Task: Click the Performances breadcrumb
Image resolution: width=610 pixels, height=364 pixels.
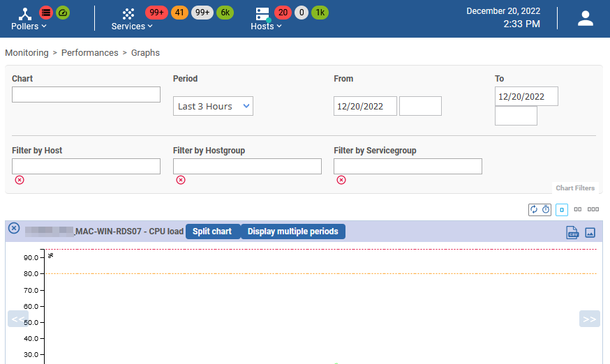Action: (90, 52)
